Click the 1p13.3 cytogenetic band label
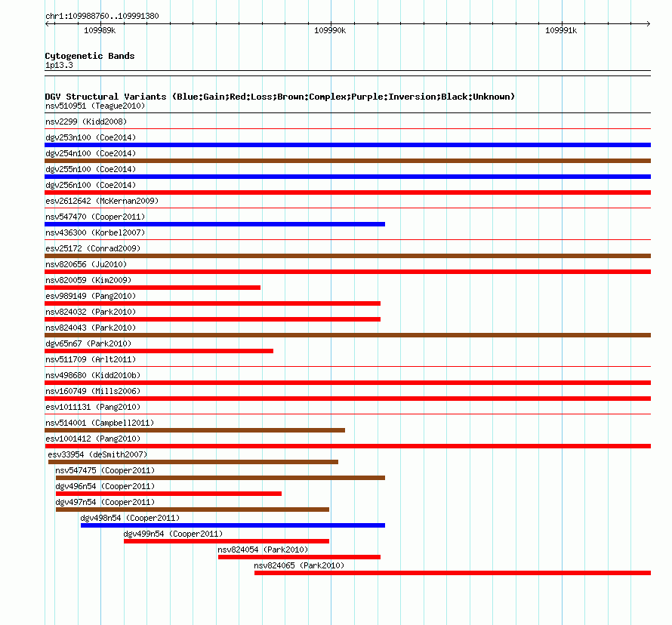The width and height of the screenshot is (672, 625). point(59,65)
